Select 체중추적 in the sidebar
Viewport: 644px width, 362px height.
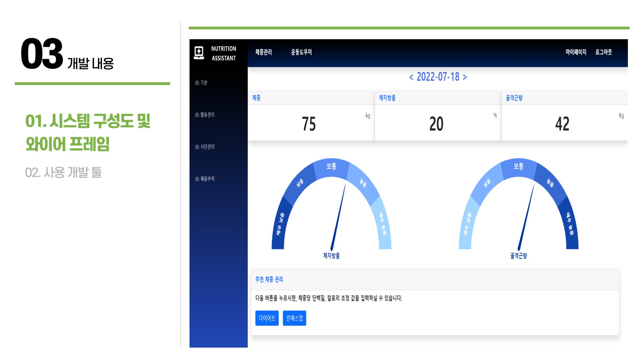(207, 179)
